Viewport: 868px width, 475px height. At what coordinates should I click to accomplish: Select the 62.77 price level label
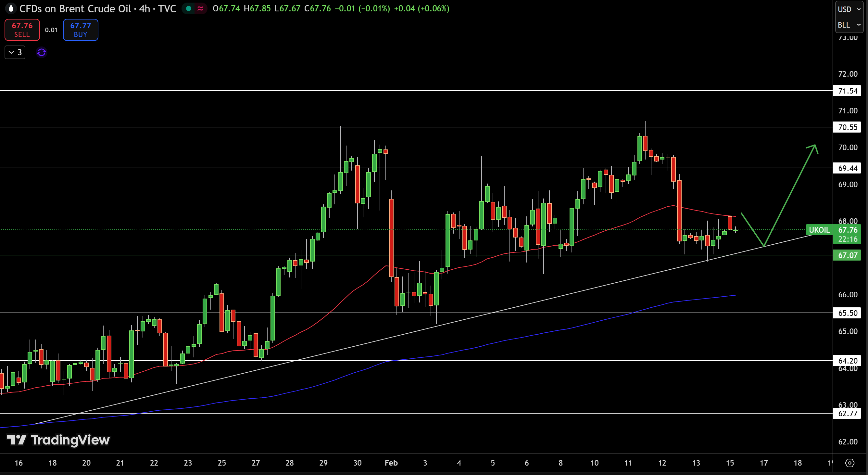(x=848, y=413)
